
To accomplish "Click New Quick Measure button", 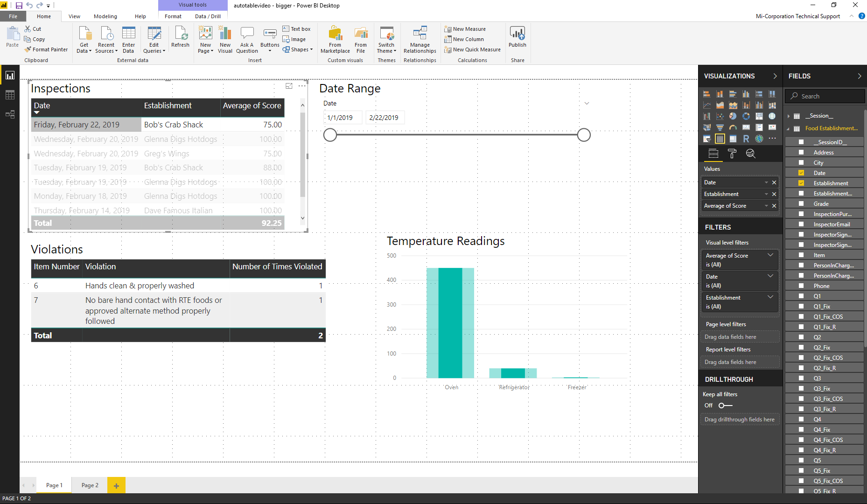I will [472, 49].
